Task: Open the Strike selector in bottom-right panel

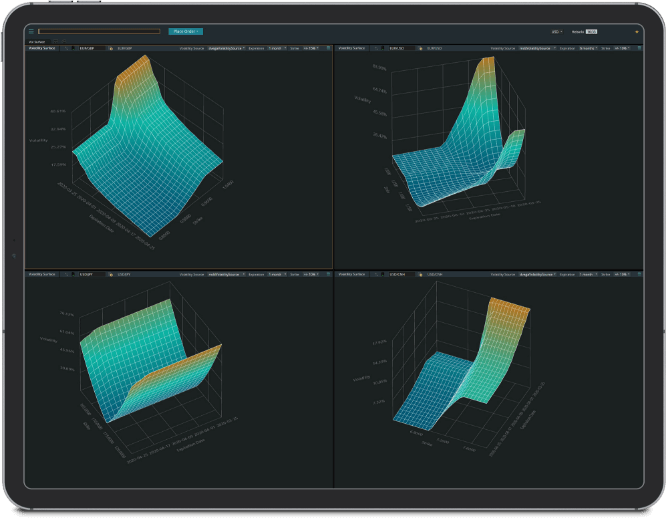Action: point(626,272)
